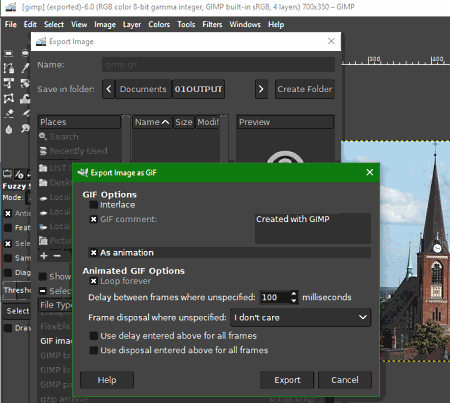Enable Use delay entered above for all frames
Viewport: 450px width, 403px height.
click(94, 336)
